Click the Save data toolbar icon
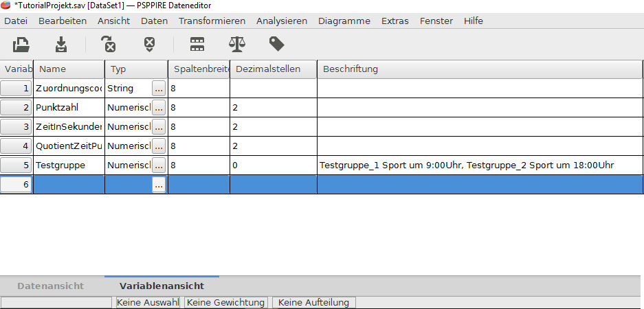The width and height of the screenshot is (644, 309). 62,45
